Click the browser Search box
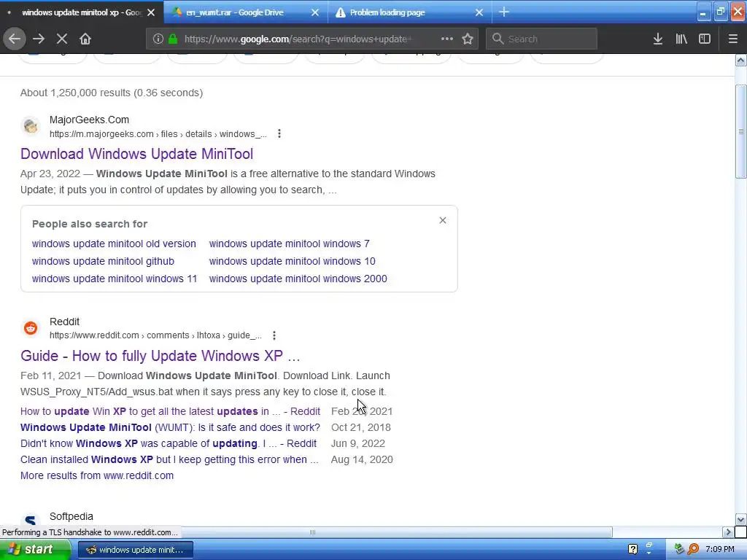The height and width of the screenshot is (560, 747). (542, 39)
